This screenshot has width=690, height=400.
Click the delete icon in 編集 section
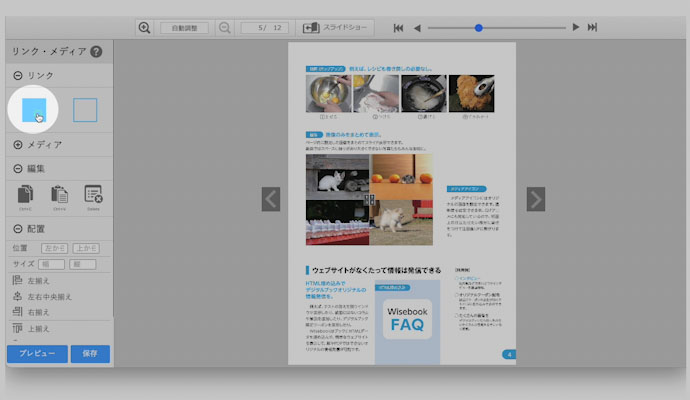93,196
